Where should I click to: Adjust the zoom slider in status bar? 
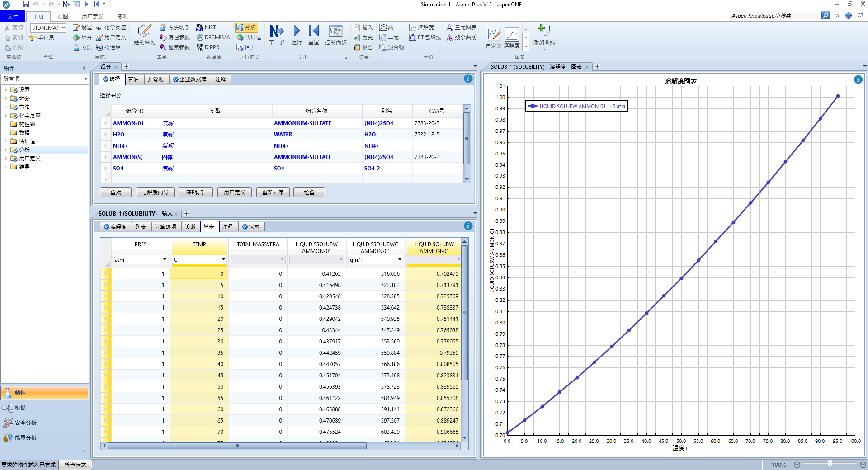[830, 464]
